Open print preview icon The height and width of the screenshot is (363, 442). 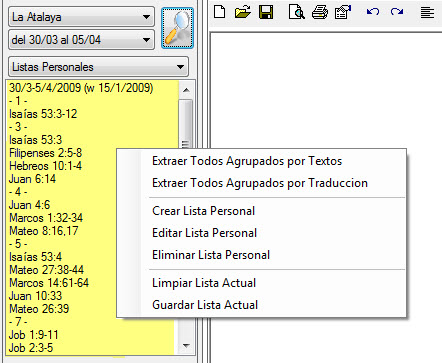click(x=296, y=12)
